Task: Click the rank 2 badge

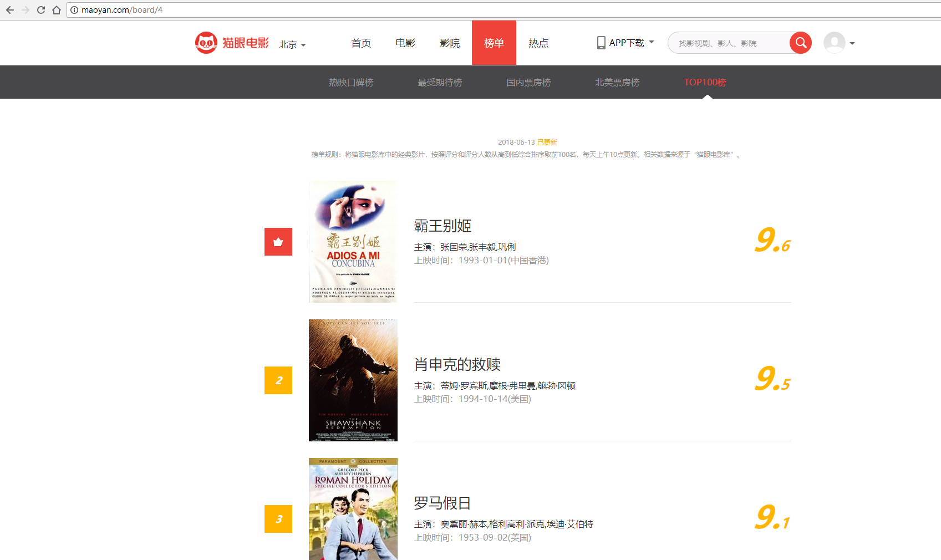Action: [278, 380]
